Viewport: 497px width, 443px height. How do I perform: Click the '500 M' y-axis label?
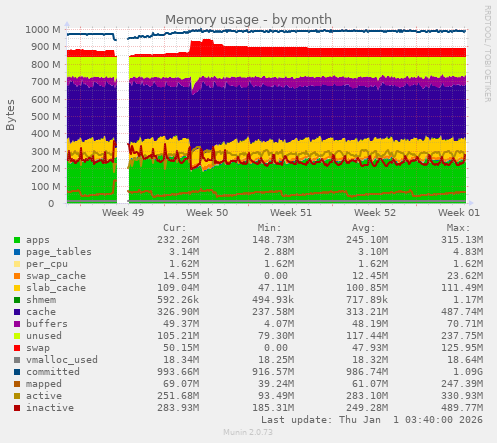(x=46, y=117)
